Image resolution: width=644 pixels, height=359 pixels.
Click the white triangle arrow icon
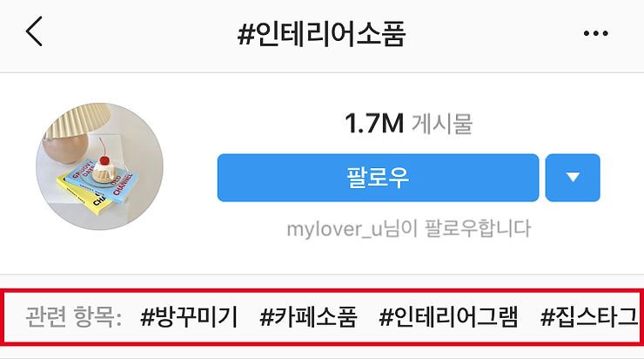click(x=573, y=177)
